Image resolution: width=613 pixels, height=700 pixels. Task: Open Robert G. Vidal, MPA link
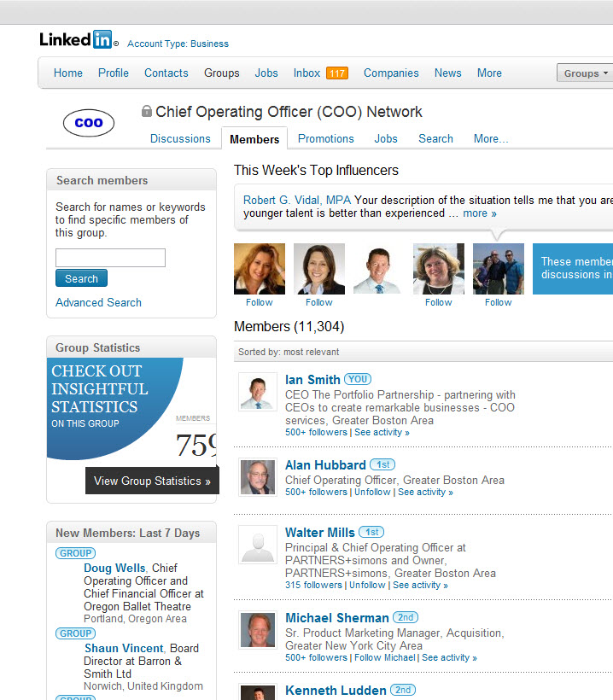(297, 200)
